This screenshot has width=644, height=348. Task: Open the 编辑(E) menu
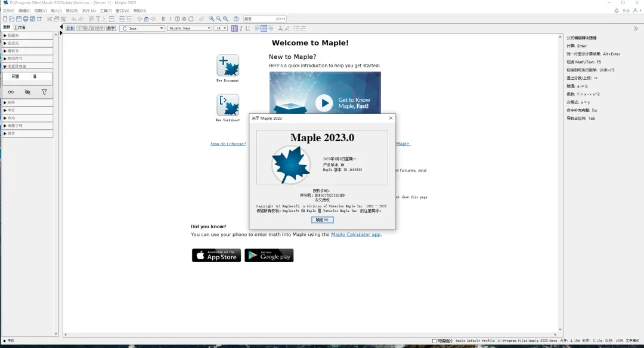coord(24,11)
